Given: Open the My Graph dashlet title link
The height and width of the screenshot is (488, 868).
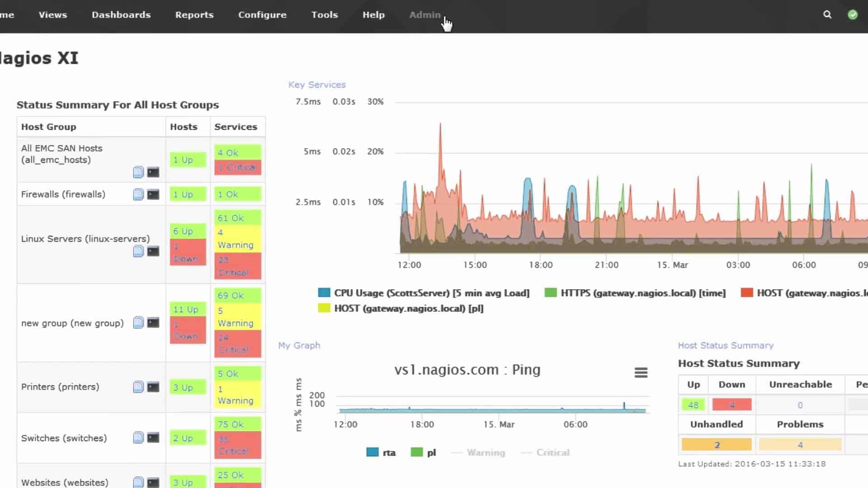Looking at the screenshot, I should pyautogui.click(x=299, y=345).
